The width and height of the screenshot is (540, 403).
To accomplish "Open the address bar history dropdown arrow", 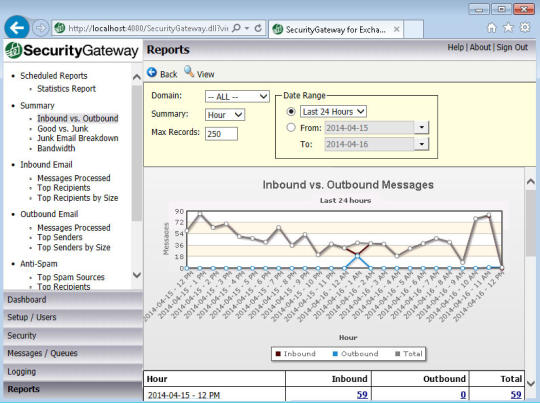I will pyautogui.click(x=247, y=28).
